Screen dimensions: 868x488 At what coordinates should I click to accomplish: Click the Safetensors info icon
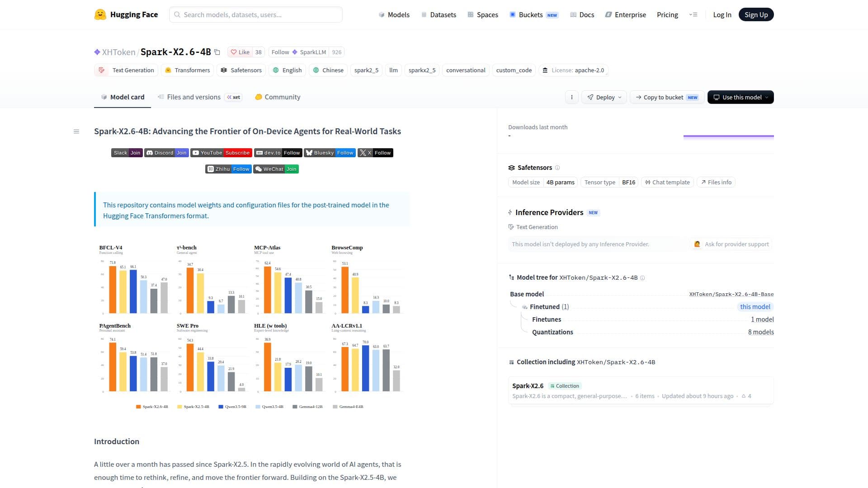[x=557, y=168]
